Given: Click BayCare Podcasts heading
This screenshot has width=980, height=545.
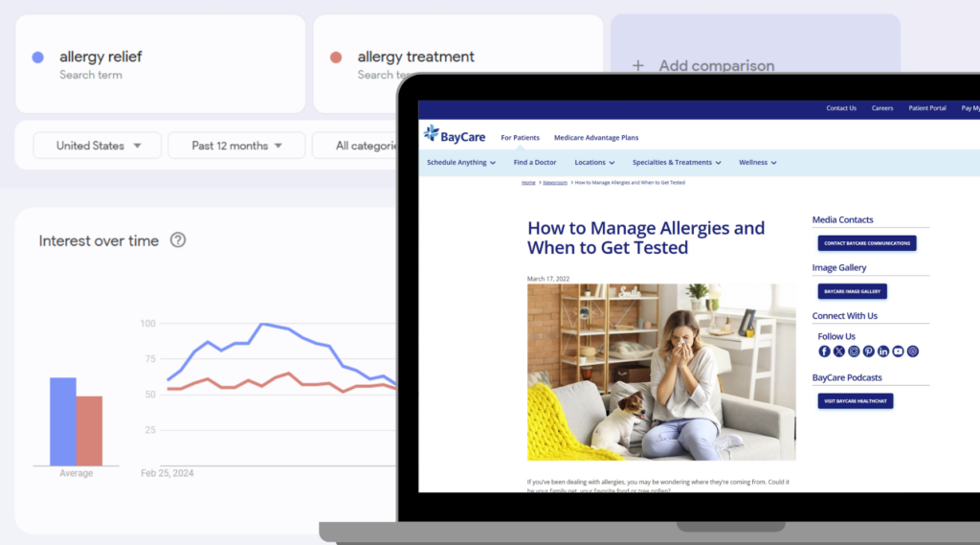Looking at the screenshot, I should 847,378.
